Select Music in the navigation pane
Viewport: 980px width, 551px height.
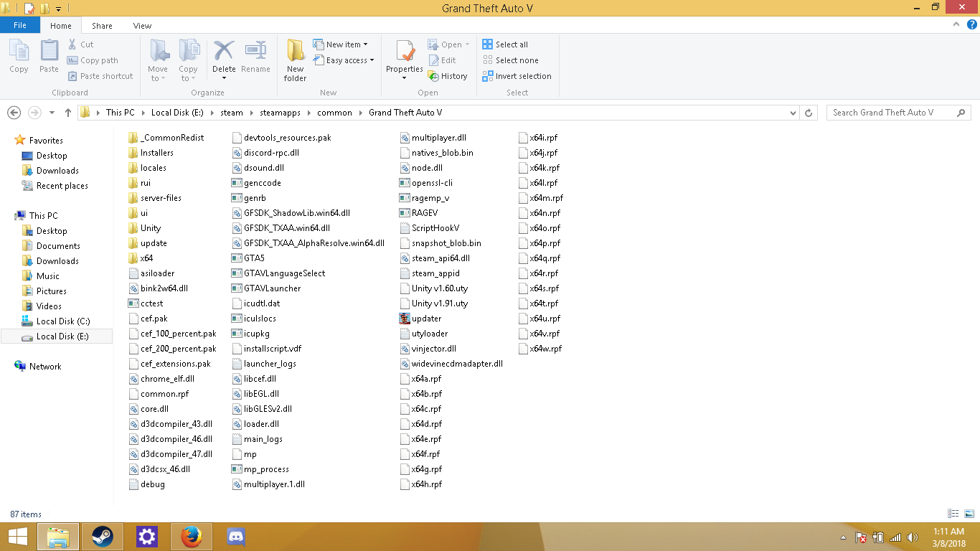48,276
